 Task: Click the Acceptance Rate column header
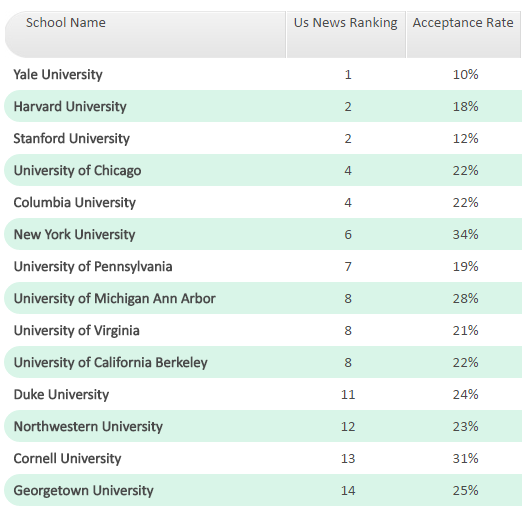coord(464,34)
